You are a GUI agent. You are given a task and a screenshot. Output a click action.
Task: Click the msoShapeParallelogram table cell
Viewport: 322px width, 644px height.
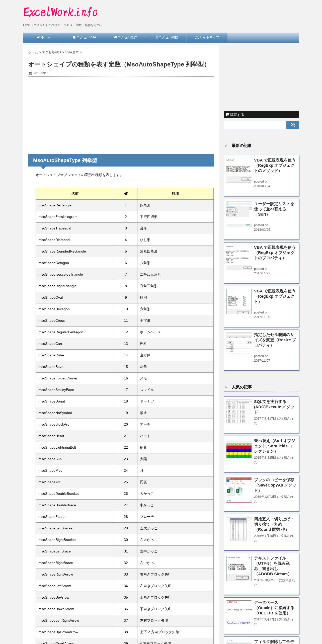(75, 217)
